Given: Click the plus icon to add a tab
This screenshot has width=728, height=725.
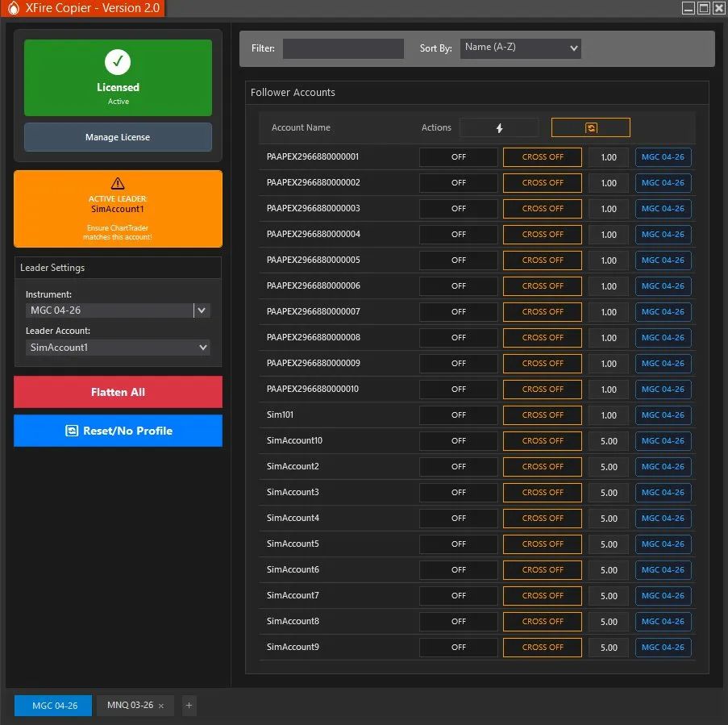Looking at the screenshot, I should click(x=189, y=705).
